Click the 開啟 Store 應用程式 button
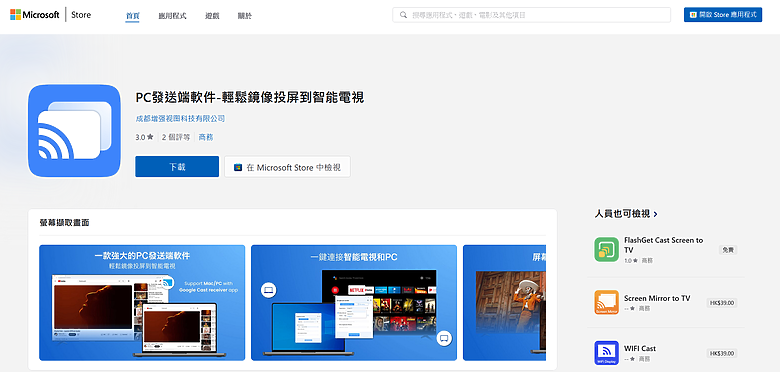The height and width of the screenshot is (372, 780). coord(723,15)
